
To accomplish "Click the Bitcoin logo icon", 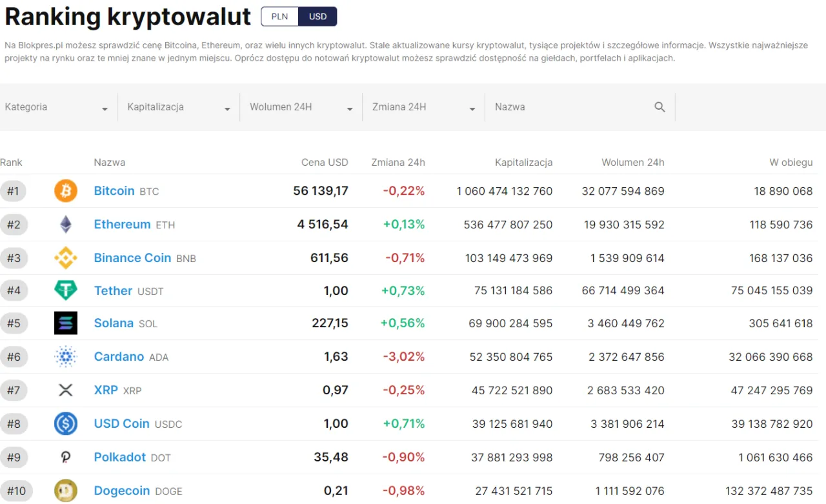I will (65, 191).
